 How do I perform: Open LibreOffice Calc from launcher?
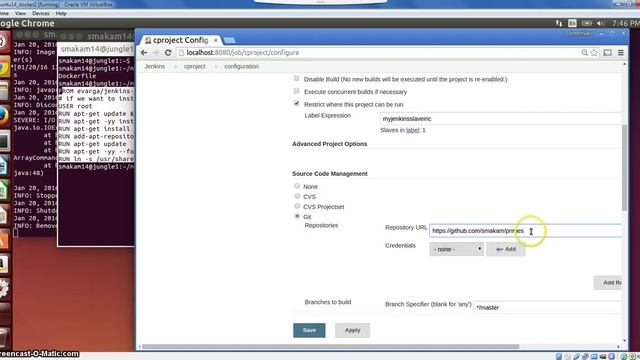click(3, 190)
